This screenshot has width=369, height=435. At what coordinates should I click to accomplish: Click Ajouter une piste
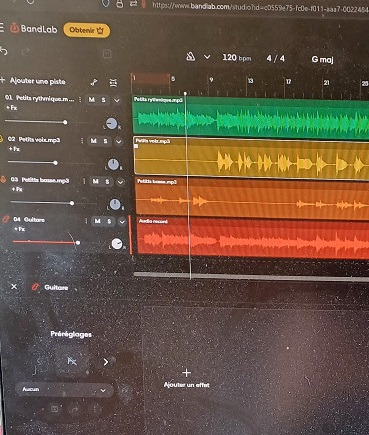(33, 81)
